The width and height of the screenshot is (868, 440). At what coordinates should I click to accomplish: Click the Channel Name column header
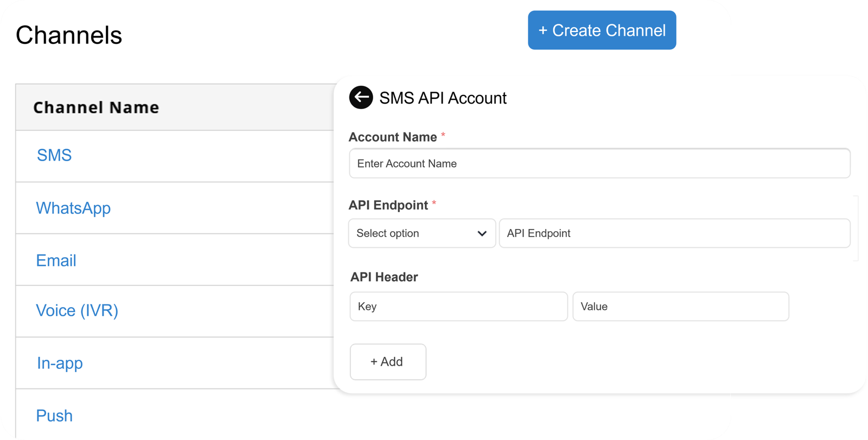(96, 107)
